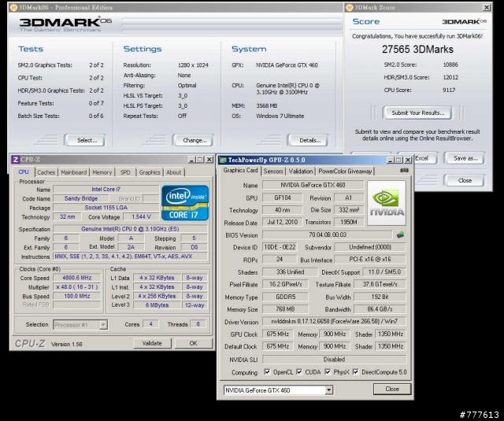504x421 pixels.
Task: Click Submit Your Results button
Action: click(x=417, y=113)
